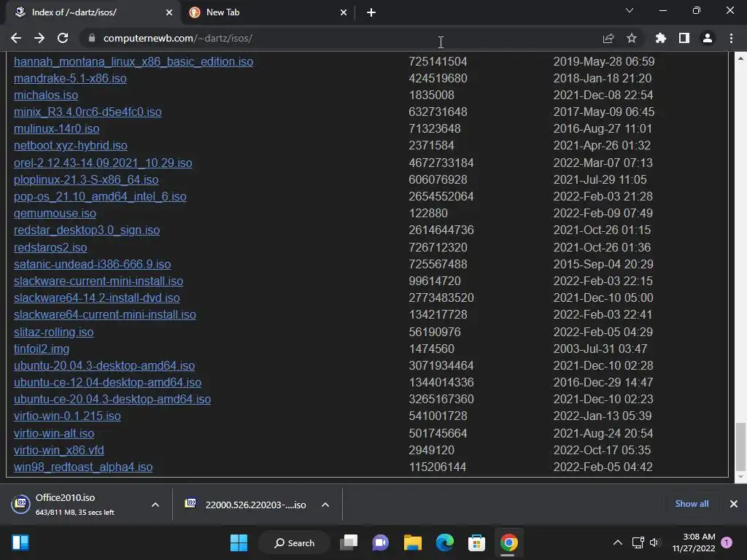Download ploplinux-21.3-S-x86_64.iso
The height and width of the screenshot is (560, 747).
point(86,179)
